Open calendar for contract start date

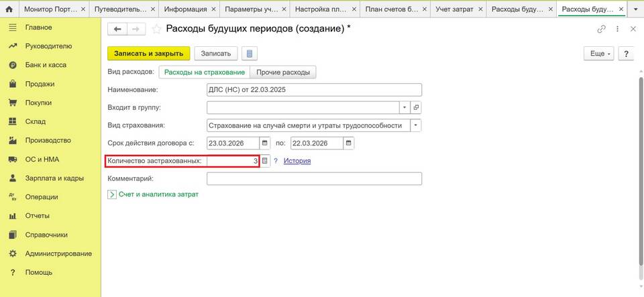(x=265, y=143)
